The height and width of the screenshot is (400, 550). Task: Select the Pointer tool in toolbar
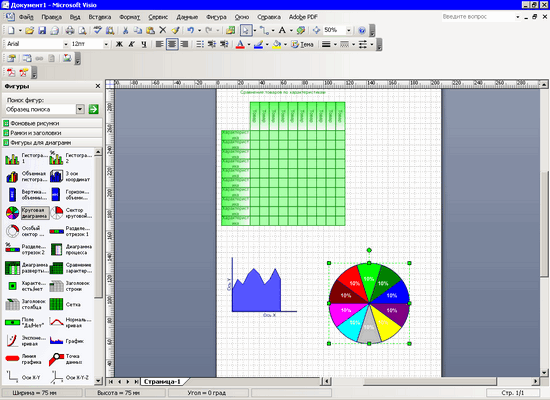coord(246,31)
